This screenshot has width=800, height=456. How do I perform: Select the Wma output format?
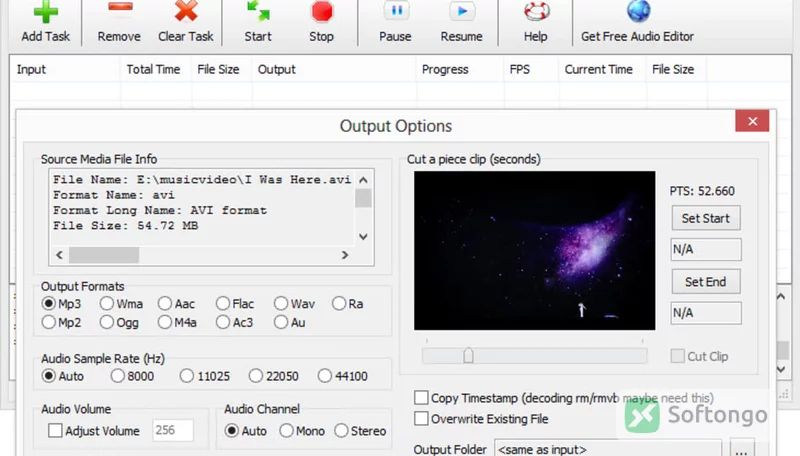click(107, 303)
